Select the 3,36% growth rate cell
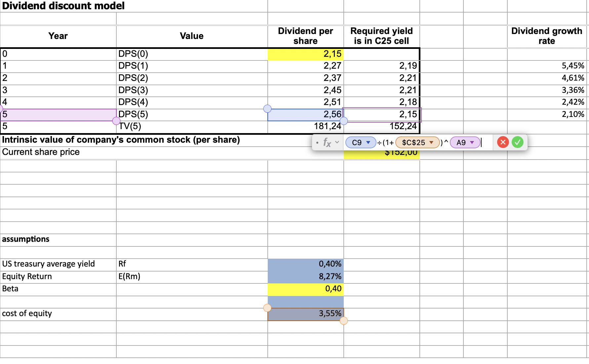This screenshot has height=364, width=589. [x=547, y=91]
